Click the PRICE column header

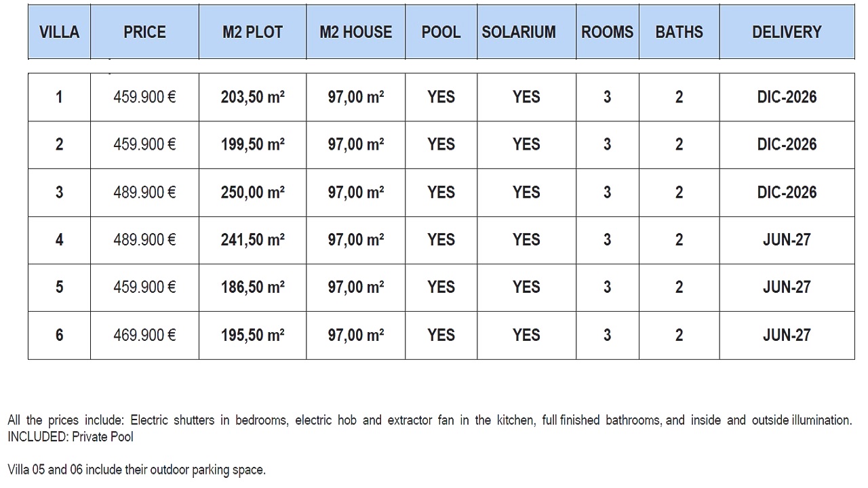tap(144, 32)
